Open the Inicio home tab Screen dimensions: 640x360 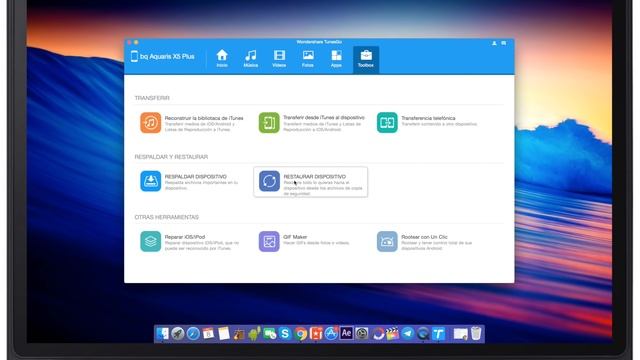point(222,59)
